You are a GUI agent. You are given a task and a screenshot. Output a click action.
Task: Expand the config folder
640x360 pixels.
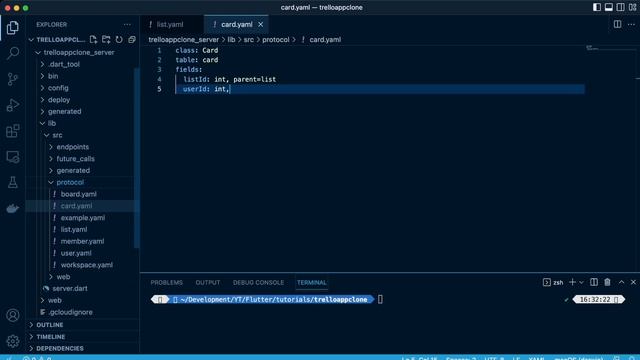point(58,88)
